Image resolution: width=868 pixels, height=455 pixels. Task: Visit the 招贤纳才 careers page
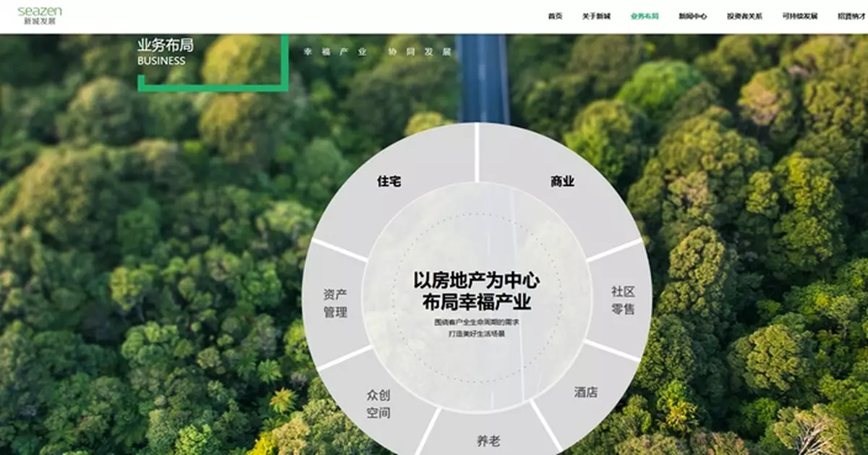click(x=851, y=16)
